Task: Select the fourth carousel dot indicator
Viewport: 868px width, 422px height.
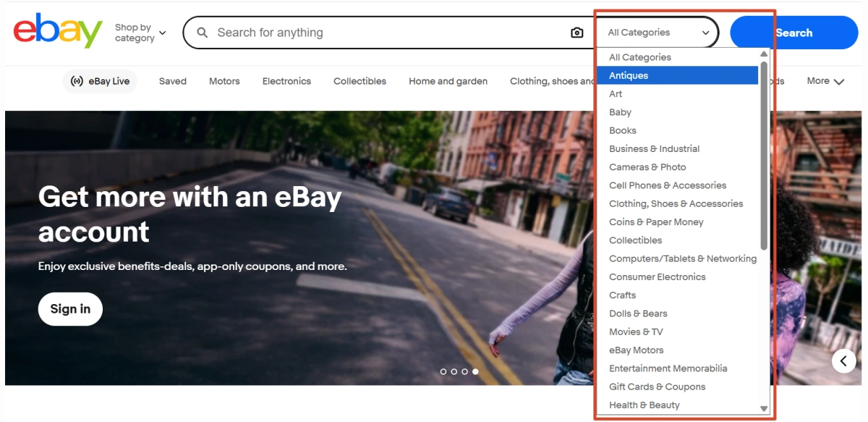Action: click(x=475, y=371)
